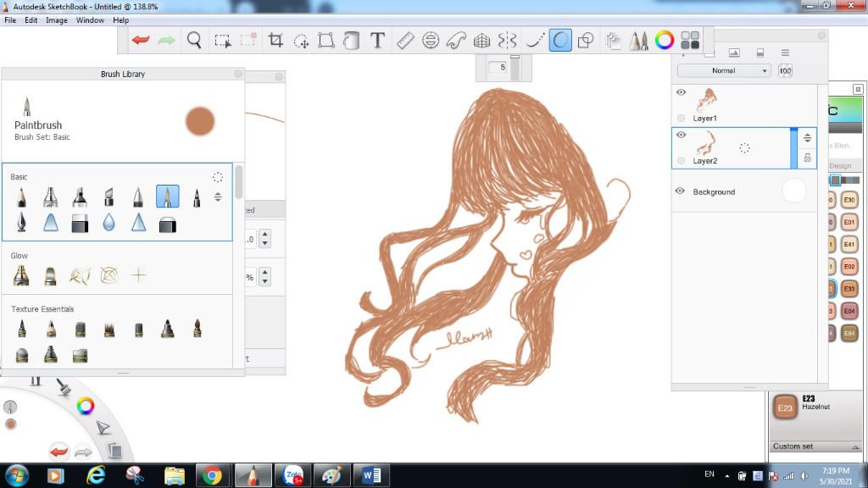Image resolution: width=868 pixels, height=488 pixels.
Task: Pick the Flood Fill bucket tool
Action: click(352, 41)
